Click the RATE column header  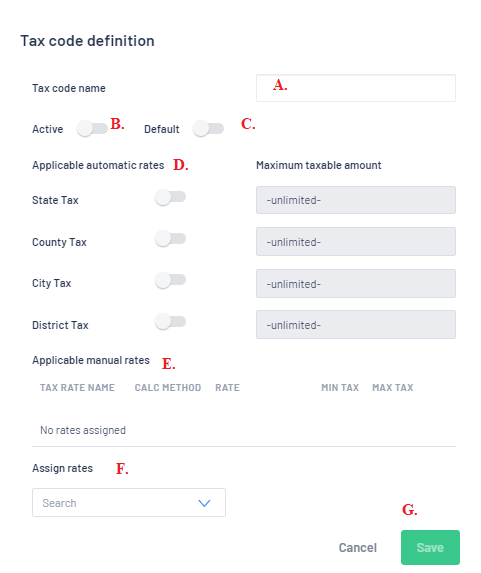coord(227,387)
